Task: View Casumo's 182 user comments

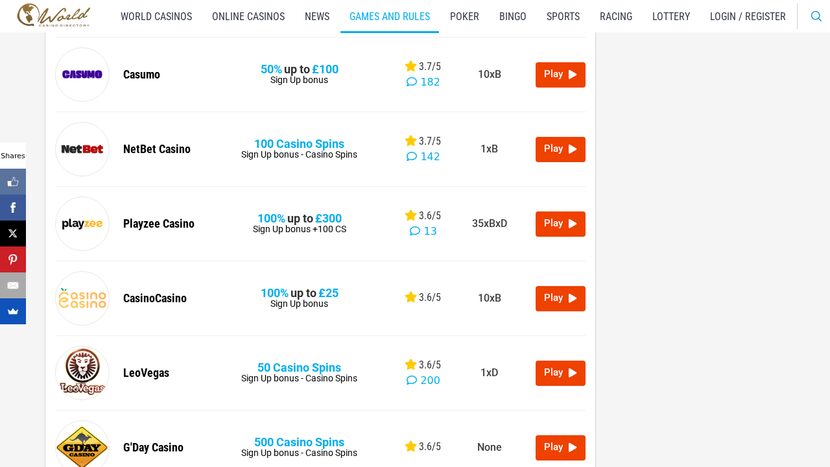Action: point(423,82)
